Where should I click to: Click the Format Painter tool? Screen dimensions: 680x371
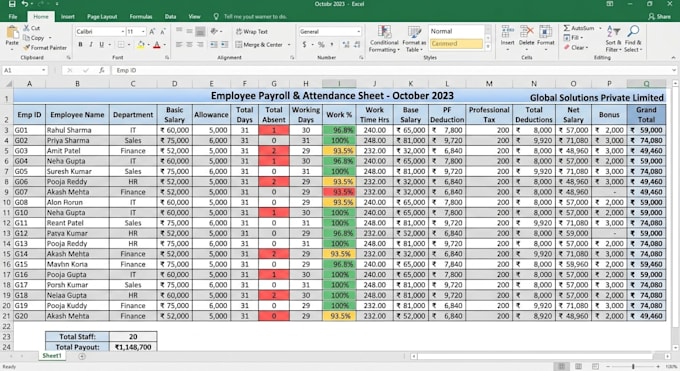point(45,48)
